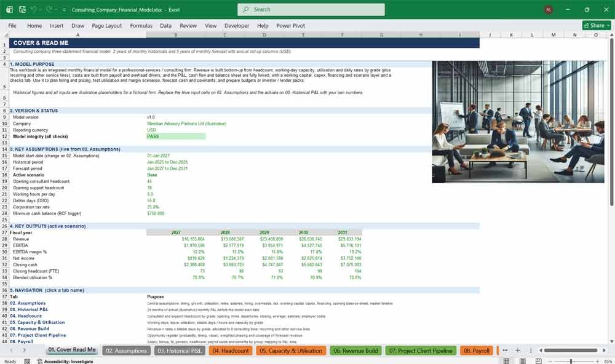This screenshot has width=615, height=364.
Task: Select the Active scenario 'Base' cell
Action: point(152,175)
